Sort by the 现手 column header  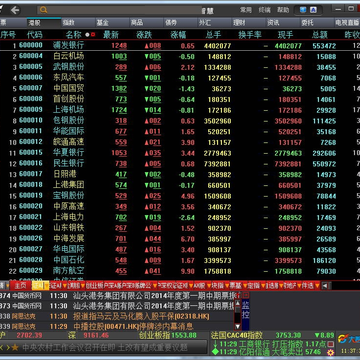point(286,35)
